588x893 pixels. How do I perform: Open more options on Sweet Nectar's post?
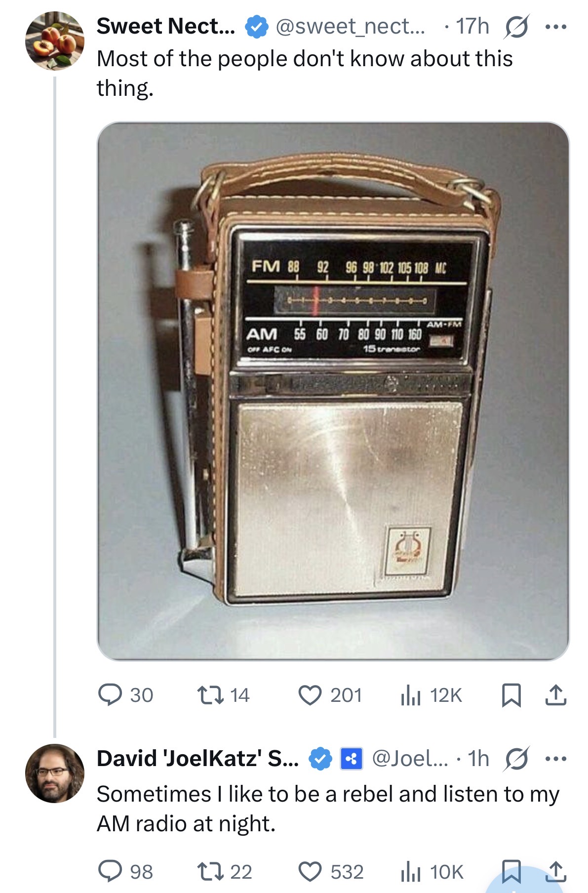[x=556, y=27]
